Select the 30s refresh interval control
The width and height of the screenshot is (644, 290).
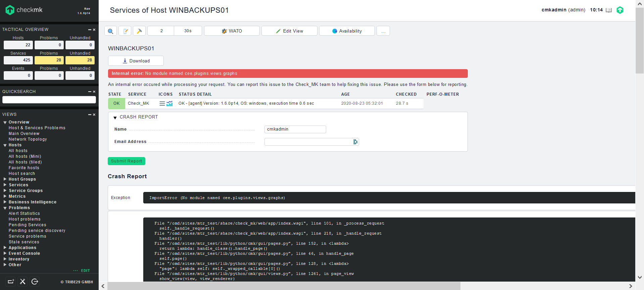[x=188, y=31]
